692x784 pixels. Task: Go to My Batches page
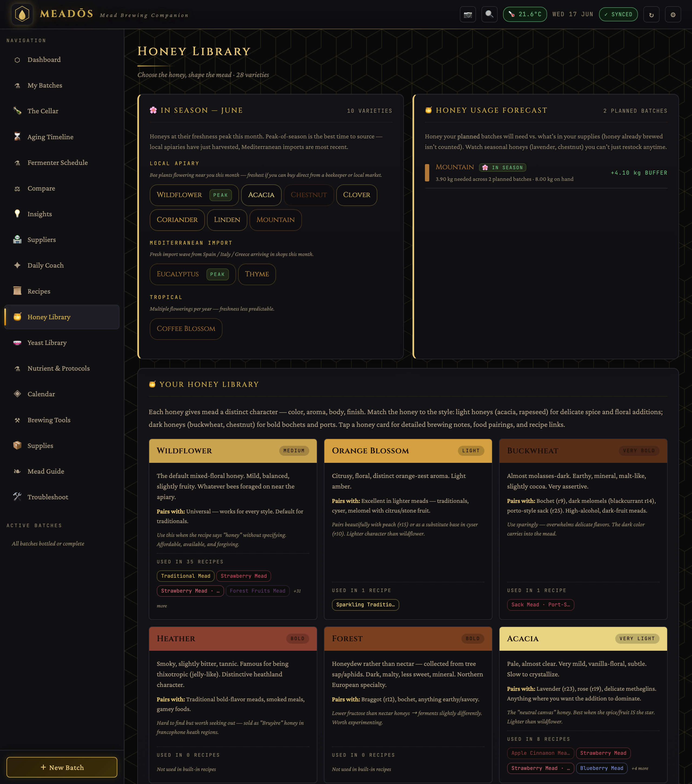62,85
